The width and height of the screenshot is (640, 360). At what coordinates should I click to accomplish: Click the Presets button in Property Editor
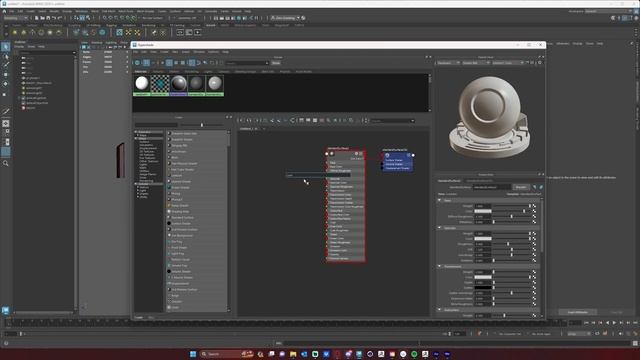[521, 187]
